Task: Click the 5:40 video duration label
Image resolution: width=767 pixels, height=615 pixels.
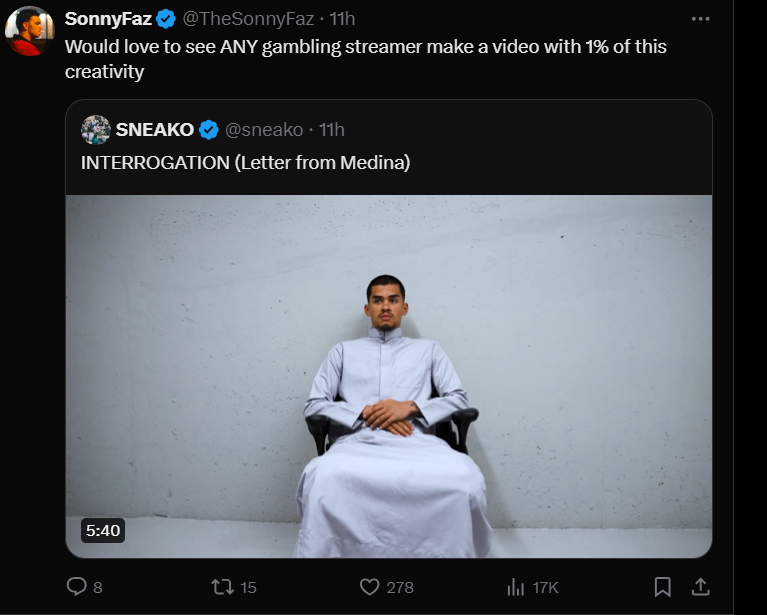Action: pos(103,530)
